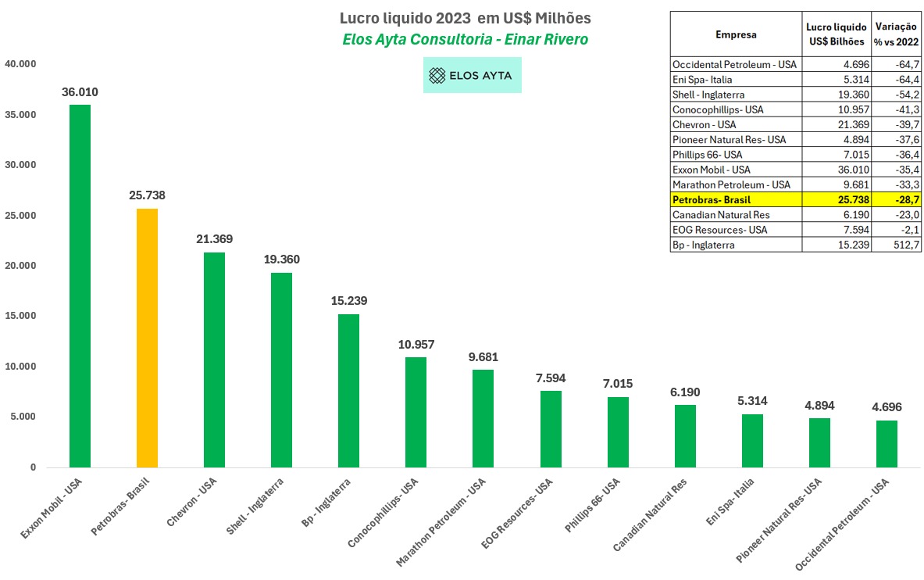Click data label 36.010

(80, 92)
